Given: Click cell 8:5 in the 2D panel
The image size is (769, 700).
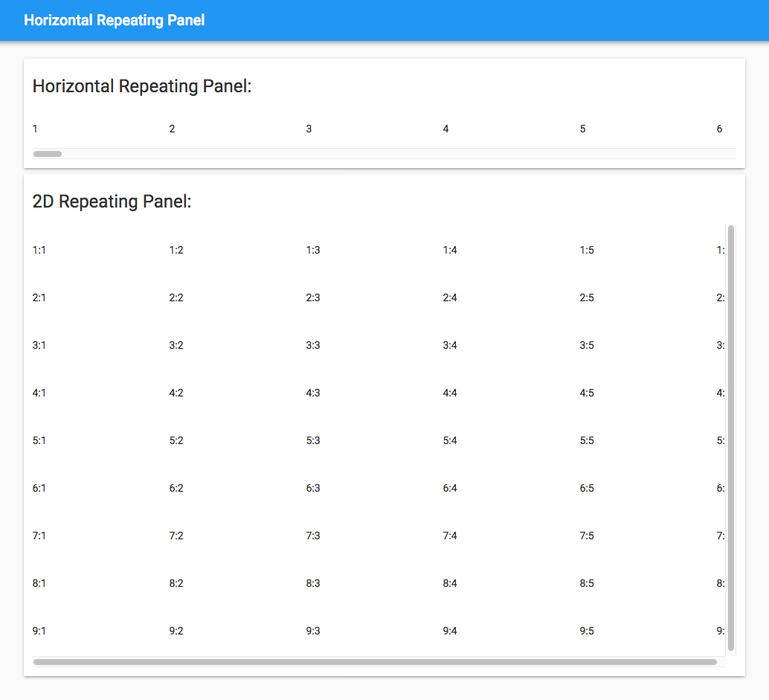Looking at the screenshot, I should click(x=587, y=583).
